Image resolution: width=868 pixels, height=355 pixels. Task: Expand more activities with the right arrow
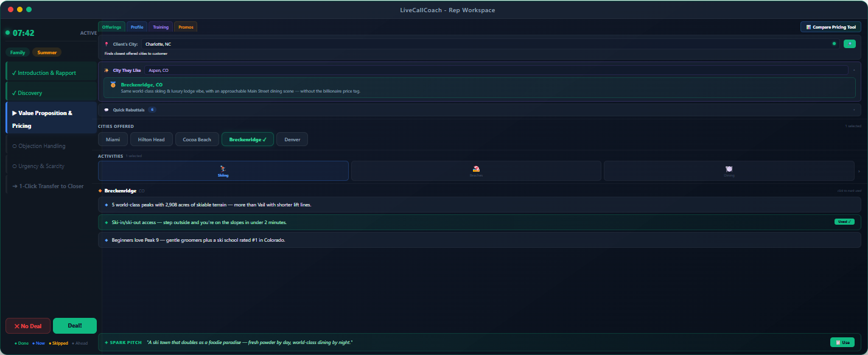pos(858,171)
